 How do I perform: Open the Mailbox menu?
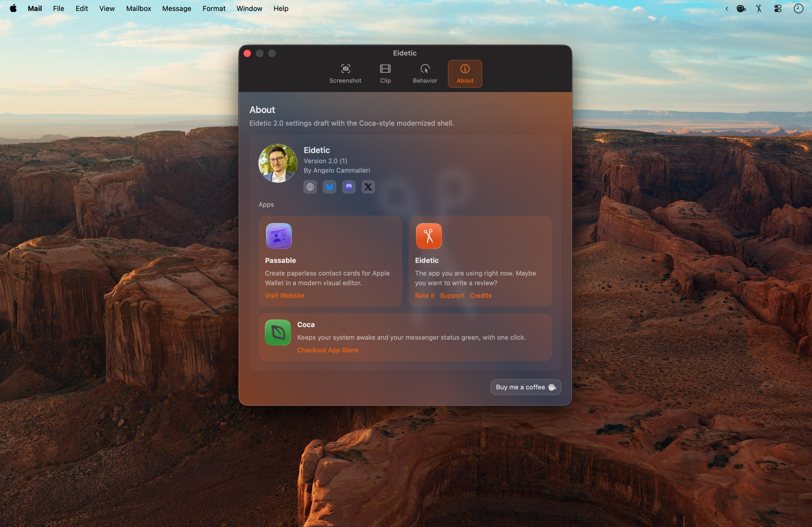tap(138, 8)
